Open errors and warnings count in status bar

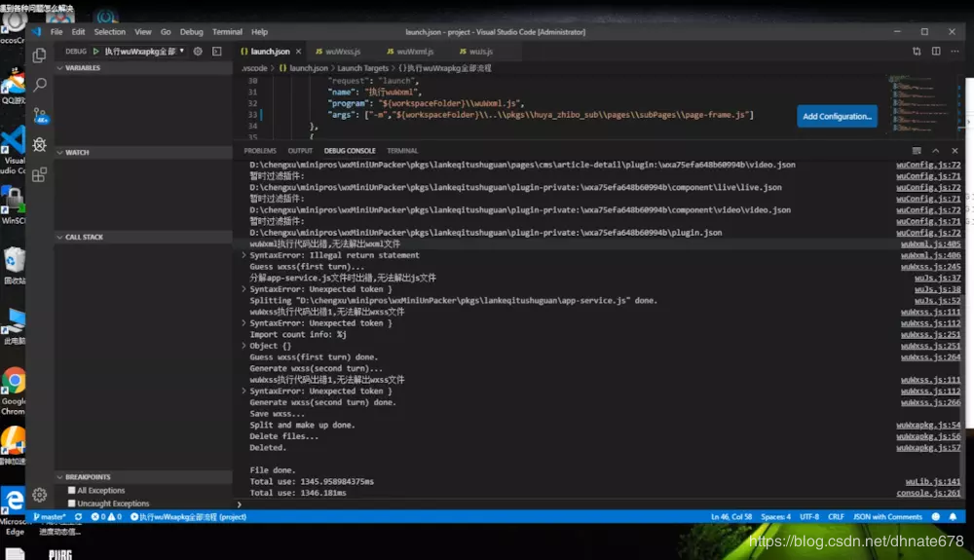point(106,516)
